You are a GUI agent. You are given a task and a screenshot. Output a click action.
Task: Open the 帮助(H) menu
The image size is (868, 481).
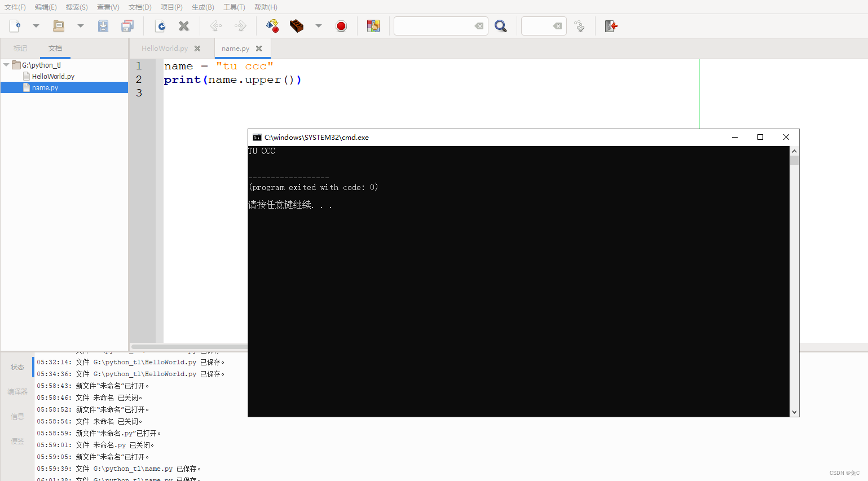(266, 7)
